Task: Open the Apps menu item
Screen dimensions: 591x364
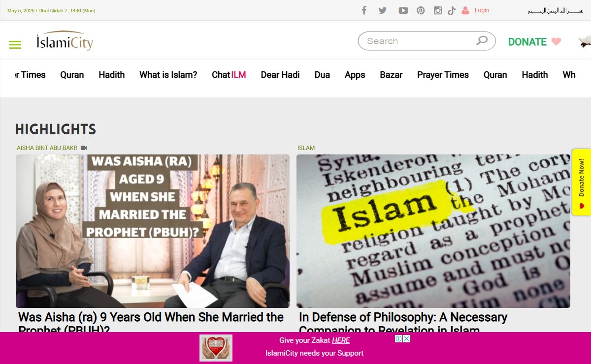Action: coord(355,75)
